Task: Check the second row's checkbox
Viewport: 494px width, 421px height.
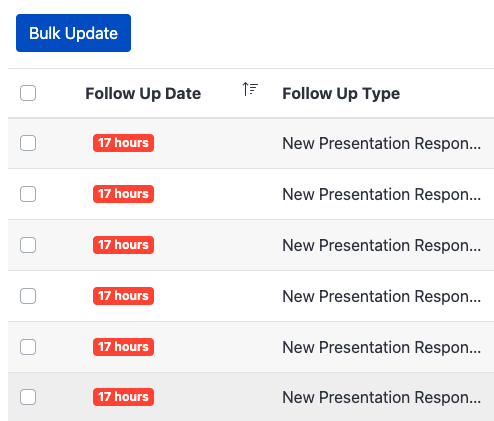Action: point(28,194)
